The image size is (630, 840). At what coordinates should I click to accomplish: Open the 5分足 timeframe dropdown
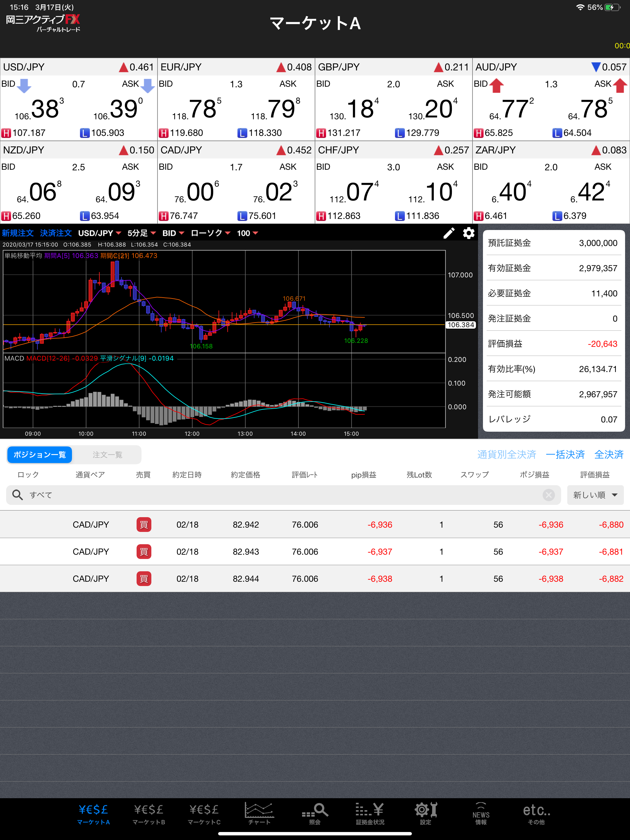pyautogui.click(x=142, y=233)
